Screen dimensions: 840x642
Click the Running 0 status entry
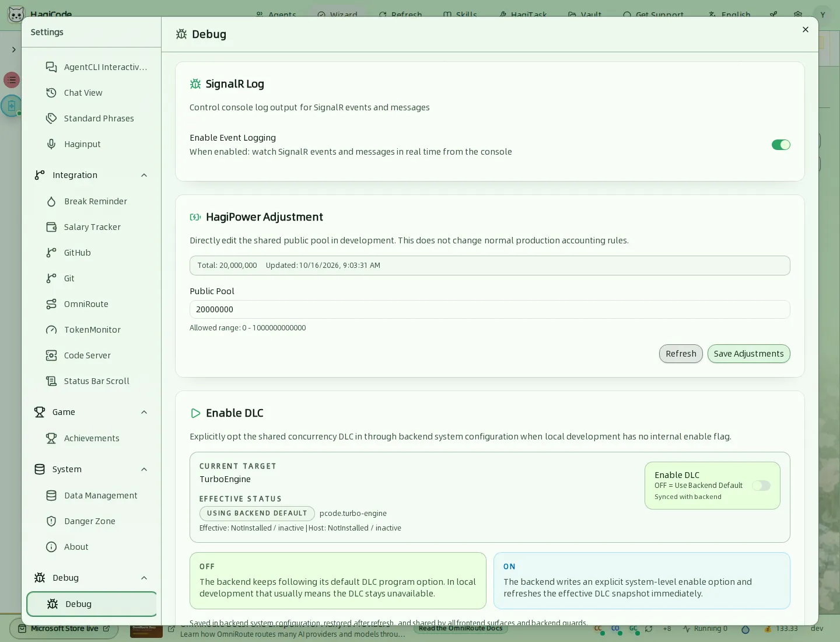point(705,629)
